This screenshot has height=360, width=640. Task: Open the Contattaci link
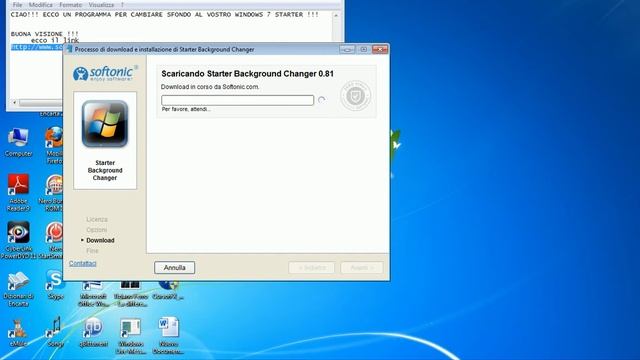pos(82,263)
